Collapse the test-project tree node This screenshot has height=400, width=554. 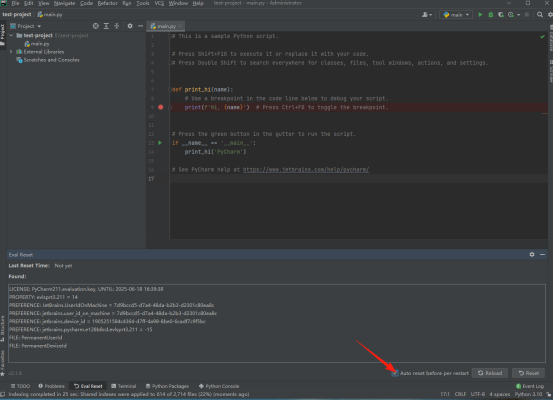(x=11, y=35)
